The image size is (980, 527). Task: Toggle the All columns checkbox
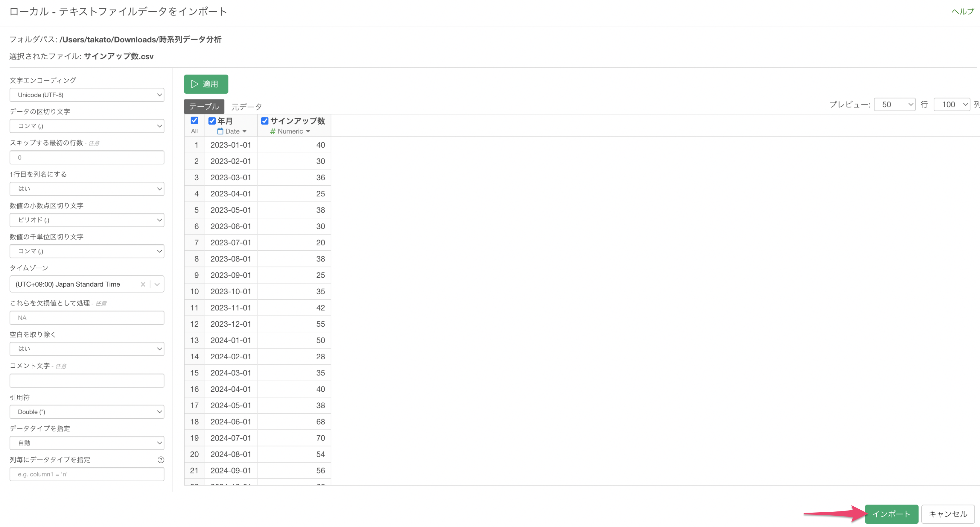[194, 120]
